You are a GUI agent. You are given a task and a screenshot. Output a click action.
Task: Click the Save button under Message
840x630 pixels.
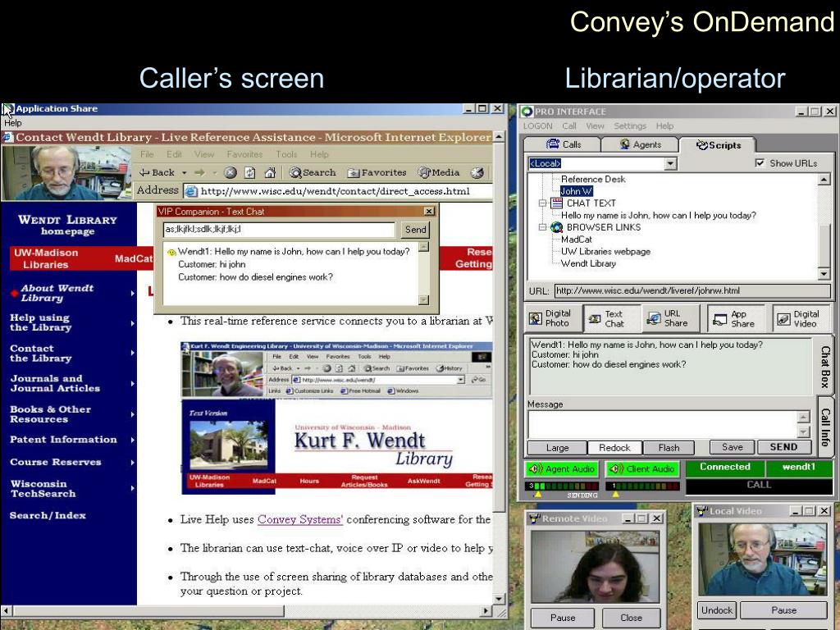tap(732, 447)
